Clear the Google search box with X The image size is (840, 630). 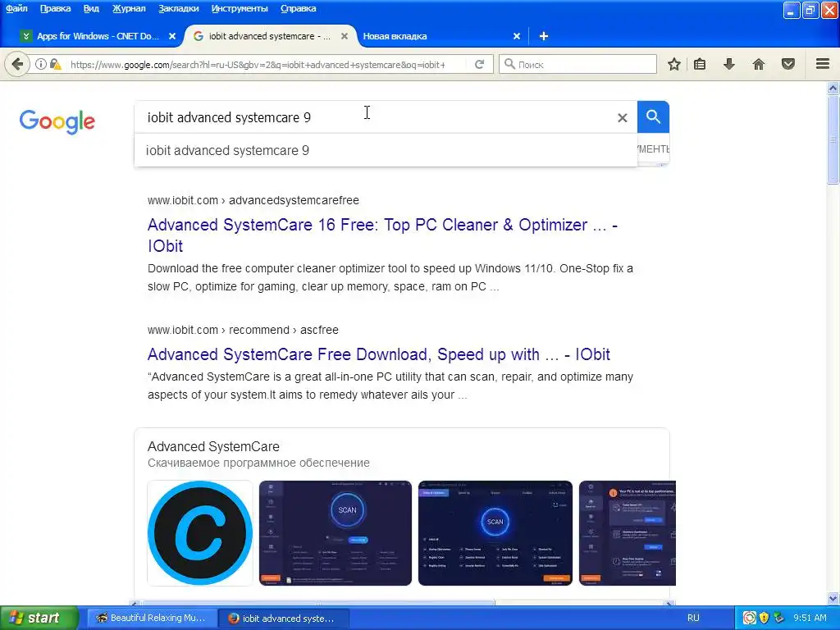tap(622, 117)
